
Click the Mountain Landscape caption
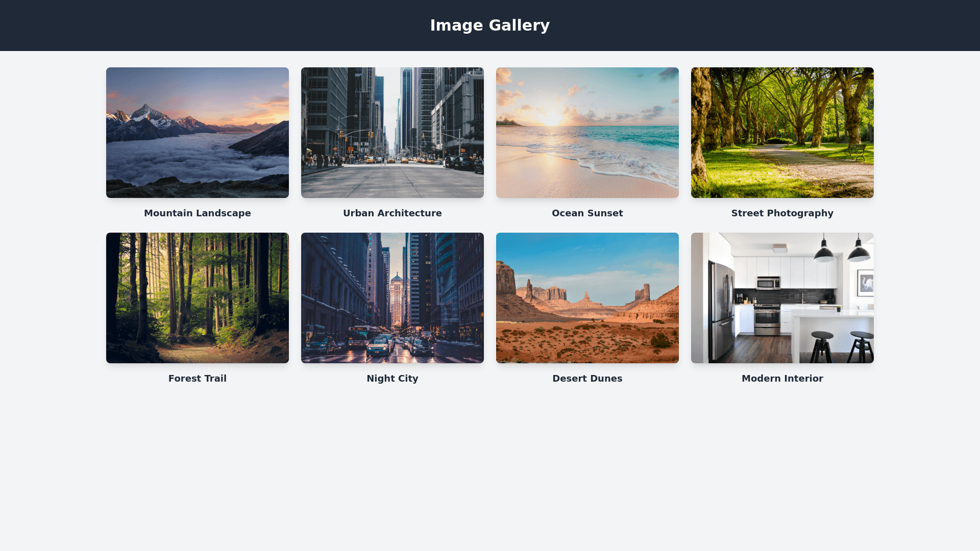pos(198,213)
